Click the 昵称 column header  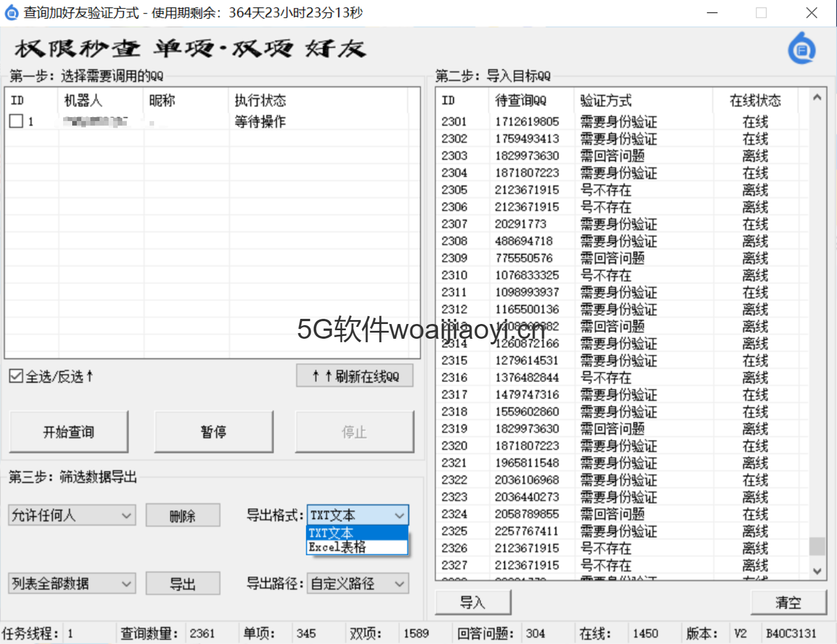tap(186, 100)
